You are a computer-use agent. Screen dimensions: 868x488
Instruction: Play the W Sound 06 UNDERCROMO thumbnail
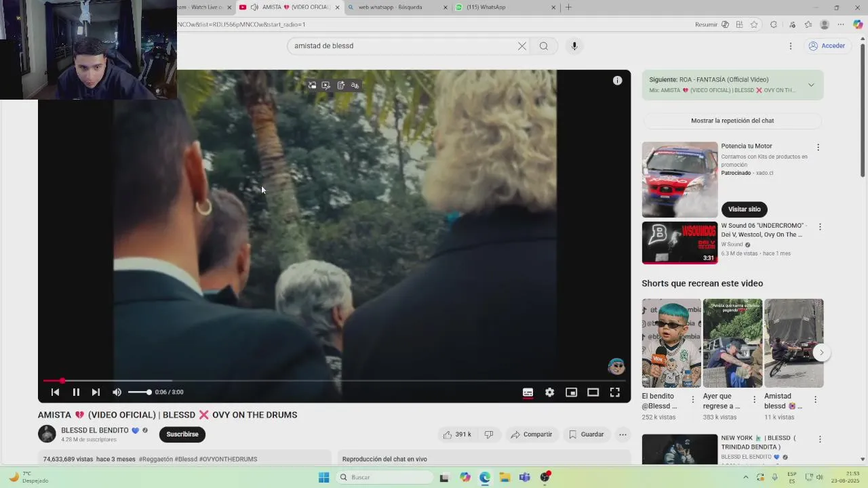click(679, 243)
